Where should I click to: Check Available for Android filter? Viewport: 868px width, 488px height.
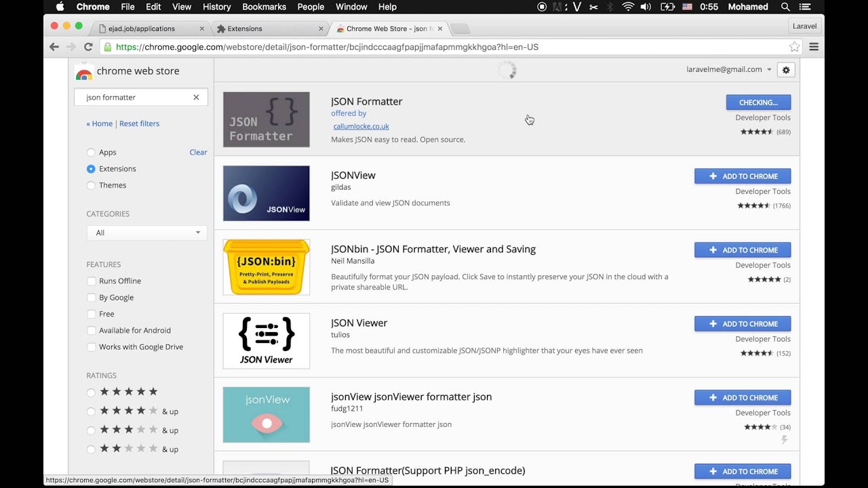click(x=91, y=331)
